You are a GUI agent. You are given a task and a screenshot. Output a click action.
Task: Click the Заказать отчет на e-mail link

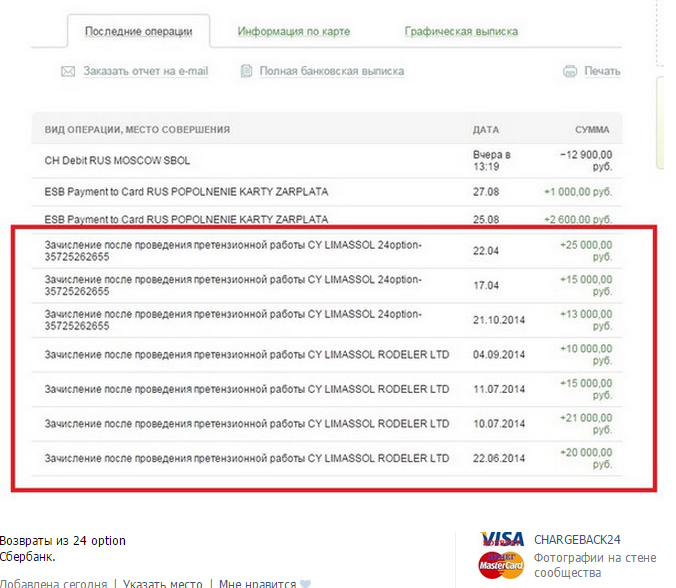pos(146,72)
